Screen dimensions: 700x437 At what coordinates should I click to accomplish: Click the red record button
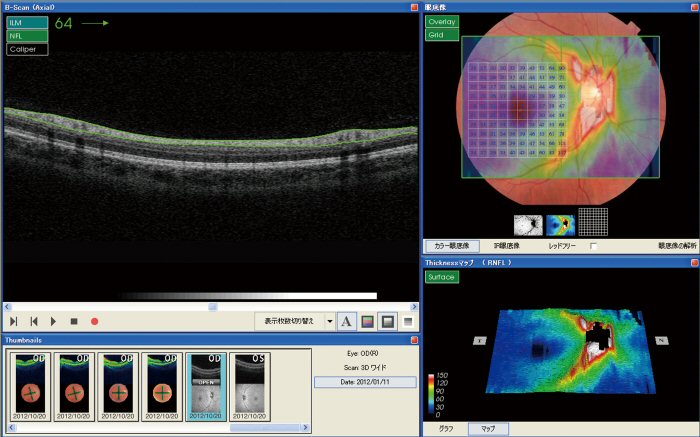coord(94,321)
